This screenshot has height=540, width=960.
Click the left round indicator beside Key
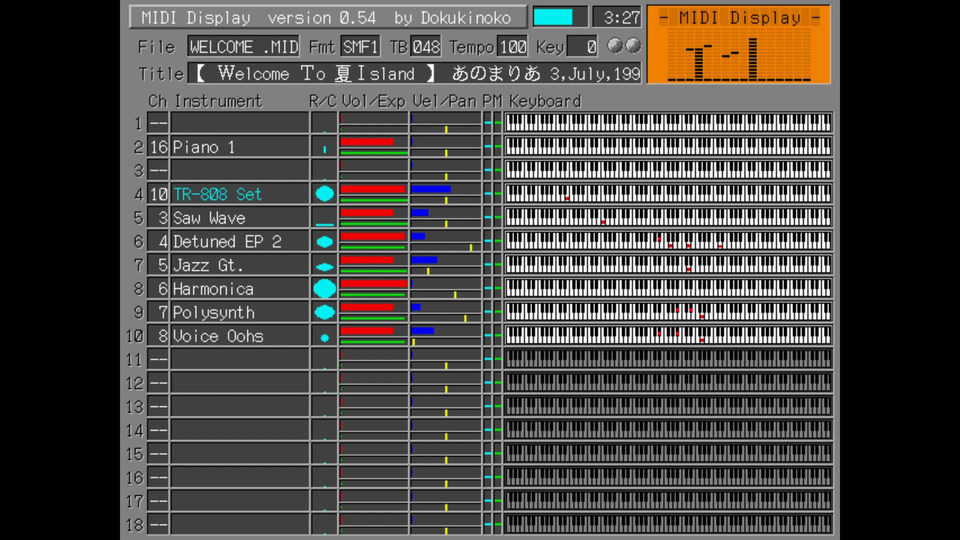click(x=615, y=46)
